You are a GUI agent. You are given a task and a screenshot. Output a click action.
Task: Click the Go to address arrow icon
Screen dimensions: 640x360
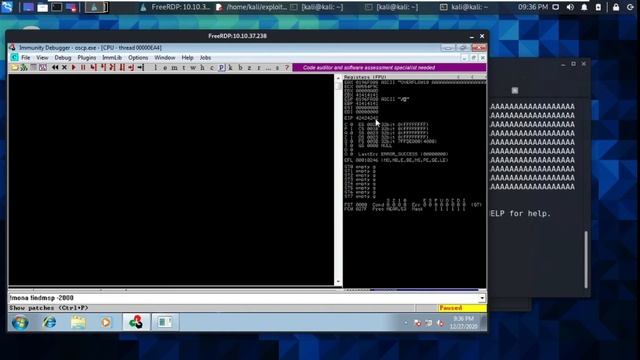click(141, 67)
